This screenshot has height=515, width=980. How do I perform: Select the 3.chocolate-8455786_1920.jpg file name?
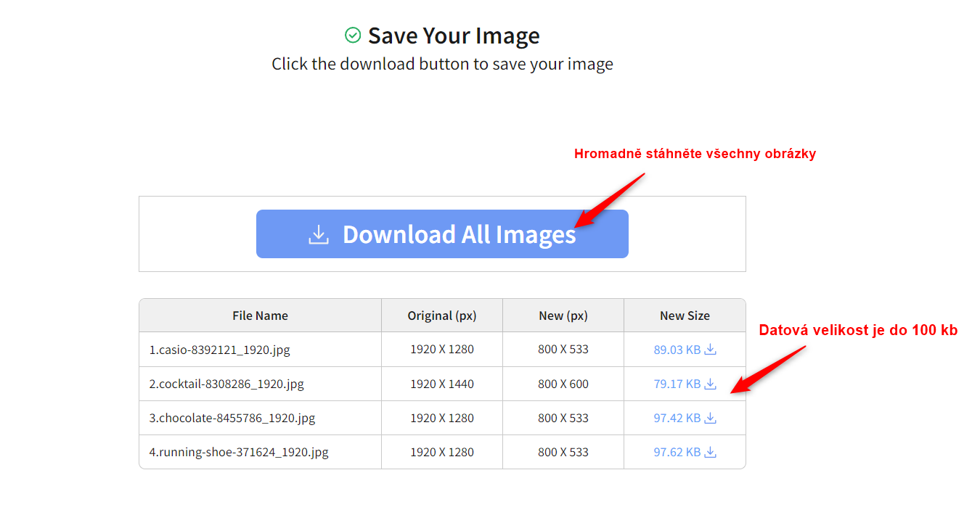[232, 418]
